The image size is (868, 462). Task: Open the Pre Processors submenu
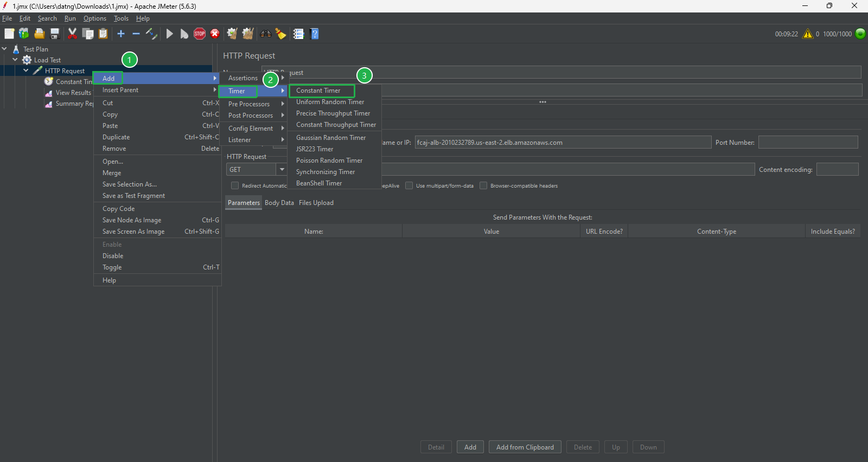tap(253, 104)
